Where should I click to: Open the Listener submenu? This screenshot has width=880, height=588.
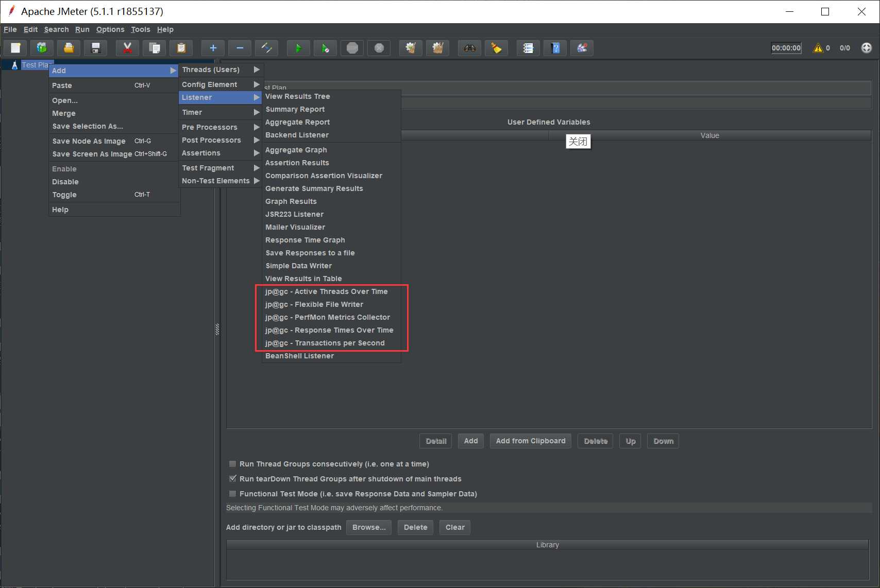(x=221, y=97)
